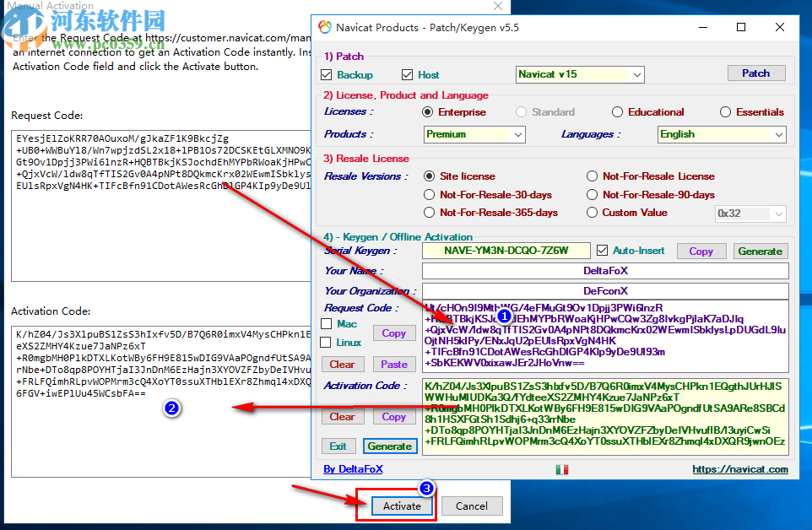Minimize the Patch/Keygen window
This screenshot has width=812, height=530.
tap(703, 28)
